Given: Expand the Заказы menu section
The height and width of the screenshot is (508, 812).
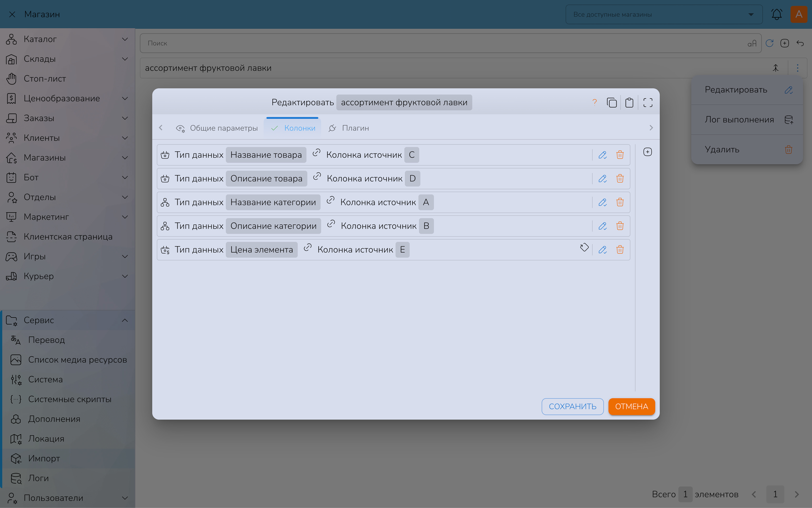Looking at the screenshot, I should coord(67,118).
